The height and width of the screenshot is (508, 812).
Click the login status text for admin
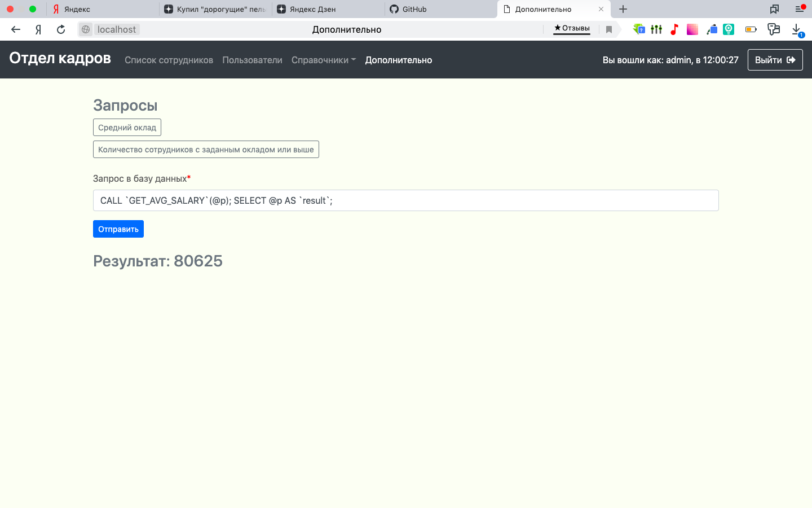pos(670,60)
